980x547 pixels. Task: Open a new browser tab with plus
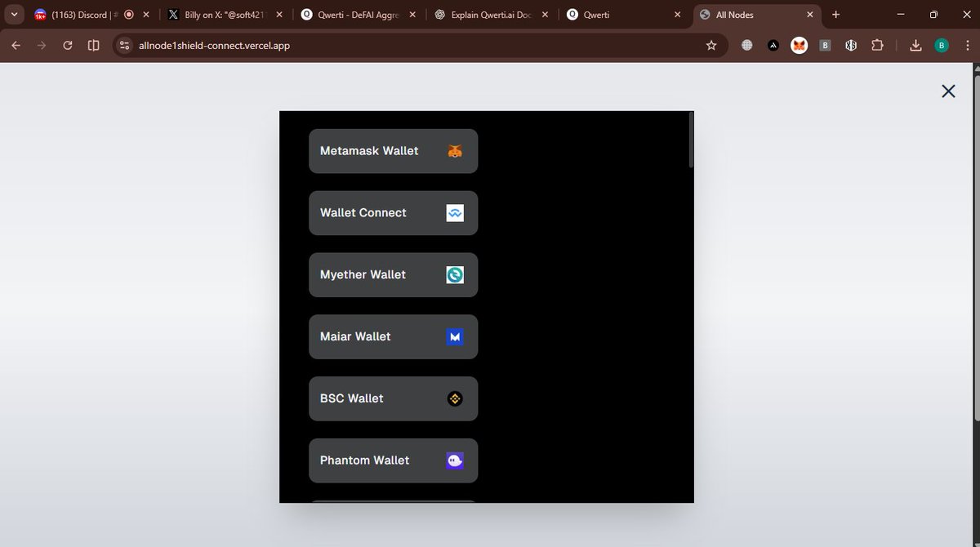pyautogui.click(x=835, y=15)
